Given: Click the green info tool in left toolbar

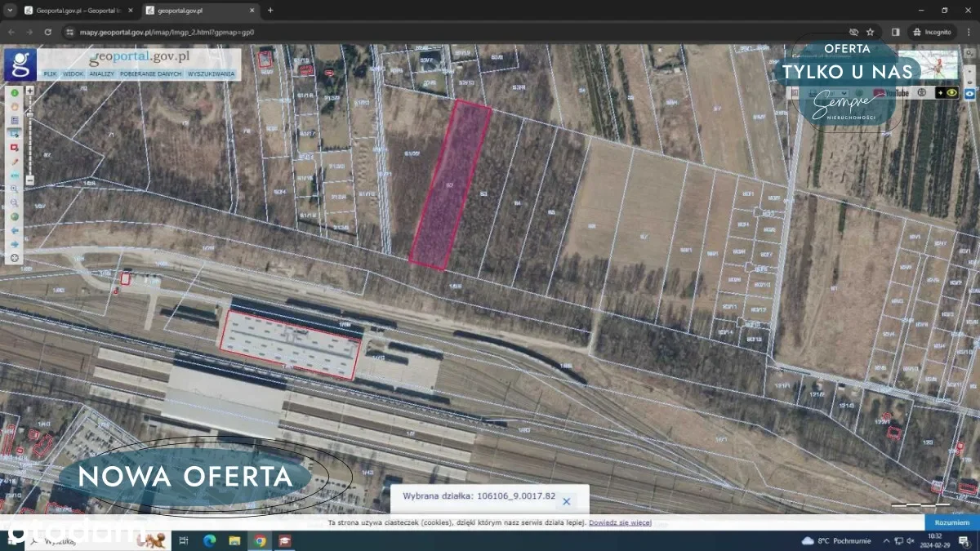Looking at the screenshot, I should (15, 92).
